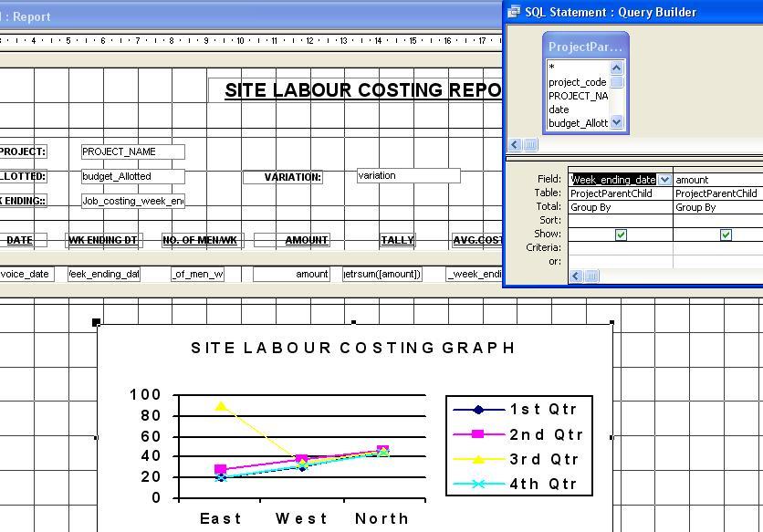Click the report horizontal ruler at 10

click(240, 41)
